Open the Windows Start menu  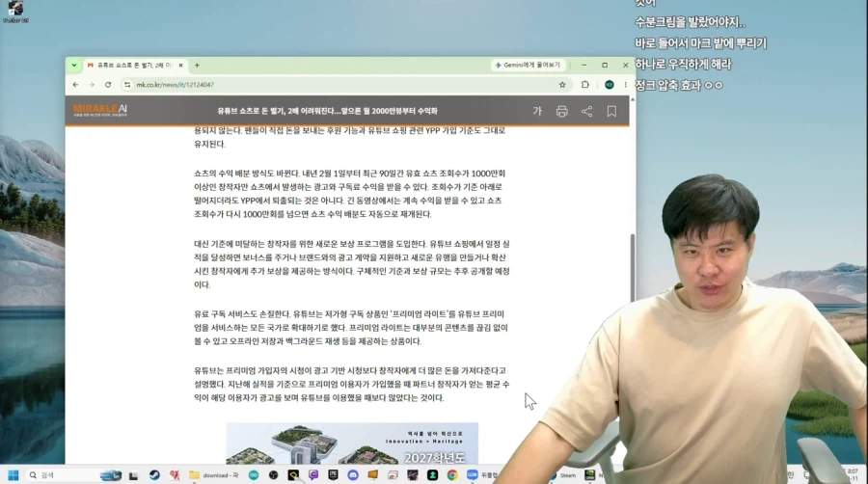pos(13,475)
